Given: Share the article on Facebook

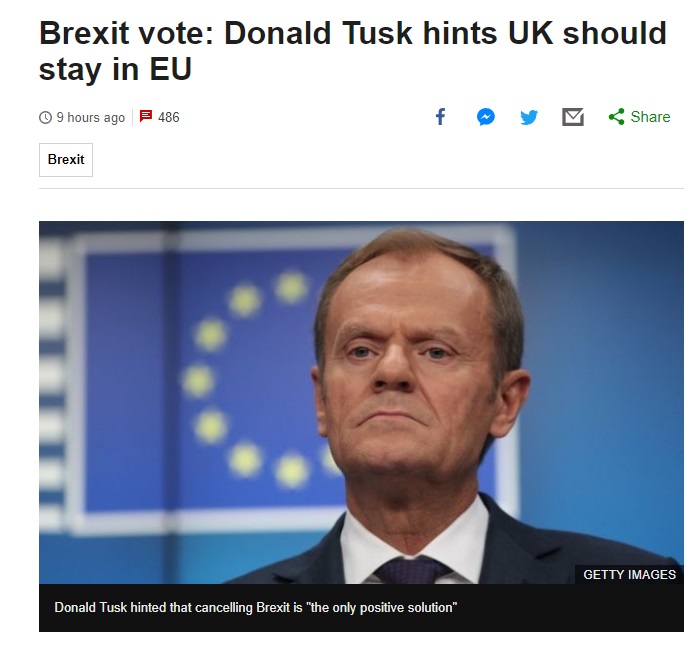Looking at the screenshot, I should [440, 117].
